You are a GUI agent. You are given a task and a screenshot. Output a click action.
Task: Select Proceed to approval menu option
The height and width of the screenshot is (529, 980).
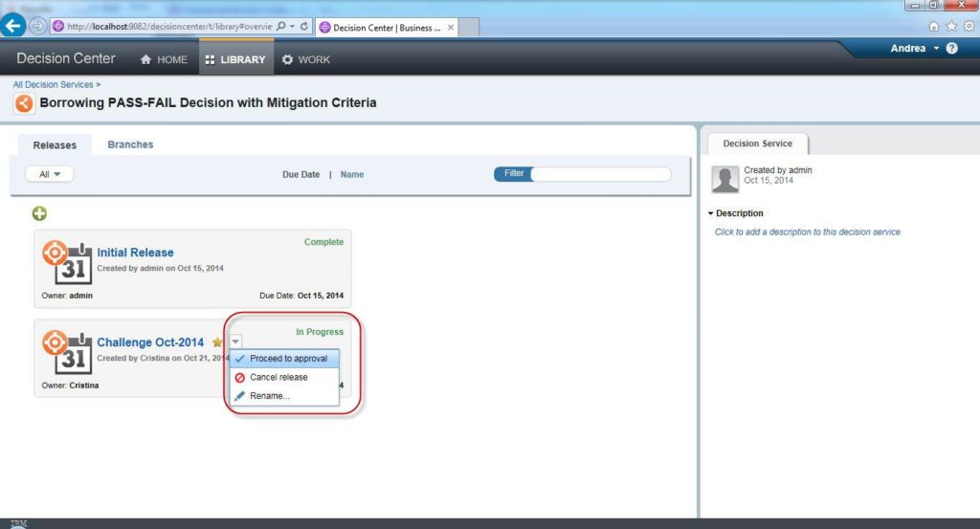click(288, 359)
